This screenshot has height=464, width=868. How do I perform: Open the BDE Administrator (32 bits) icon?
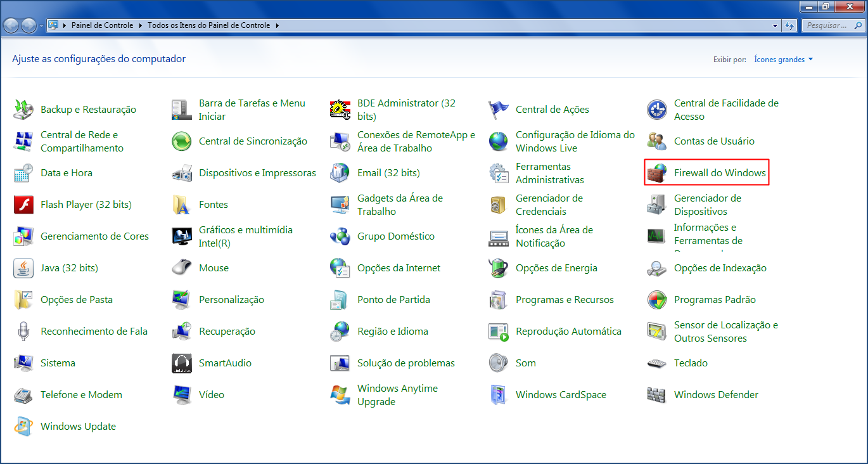coord(340,110)
